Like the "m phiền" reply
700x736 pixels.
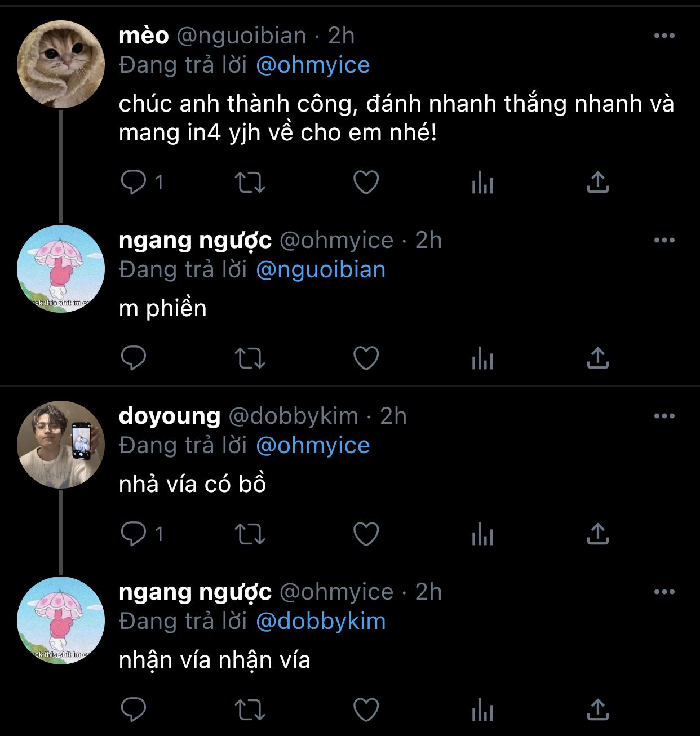click(x=366, y=358)
